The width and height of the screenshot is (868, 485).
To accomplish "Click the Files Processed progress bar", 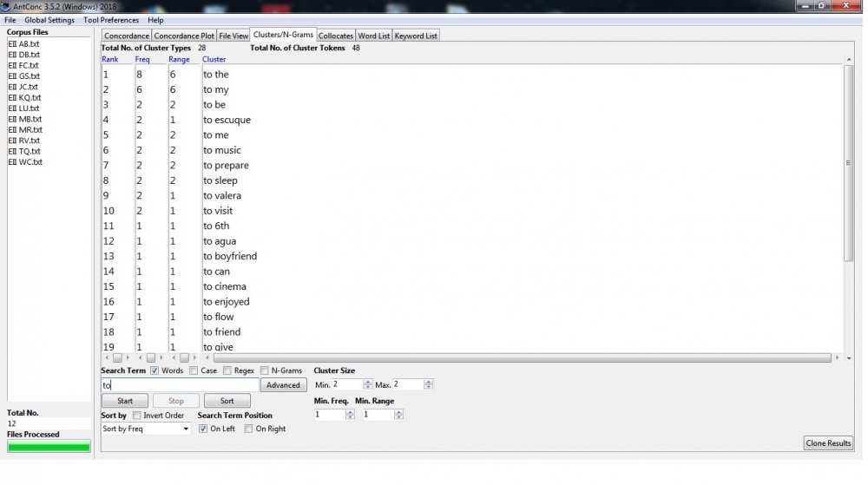I will [49, 448].
